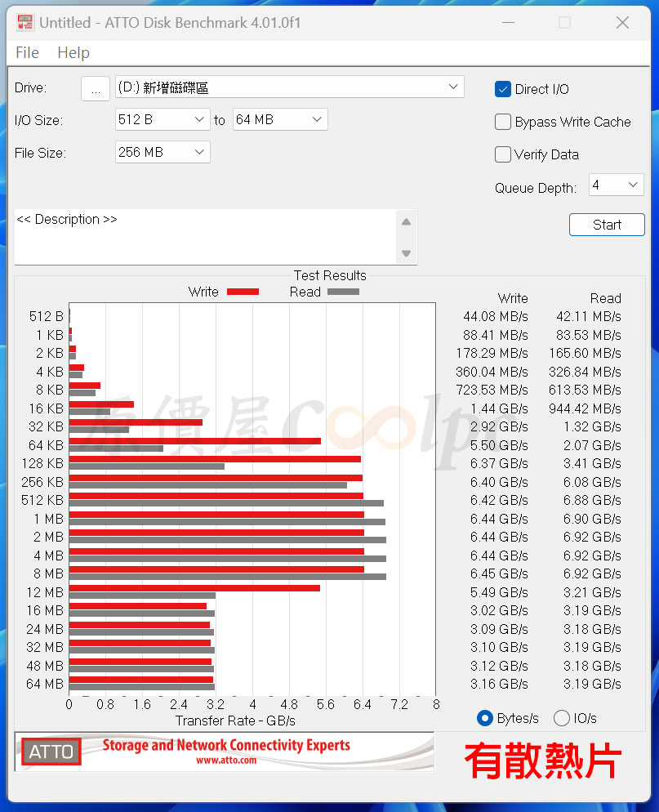The height and width of the screenshot is (812, 659).
Task: Select the Bytes/s radio button
Action: coord(484,718)
